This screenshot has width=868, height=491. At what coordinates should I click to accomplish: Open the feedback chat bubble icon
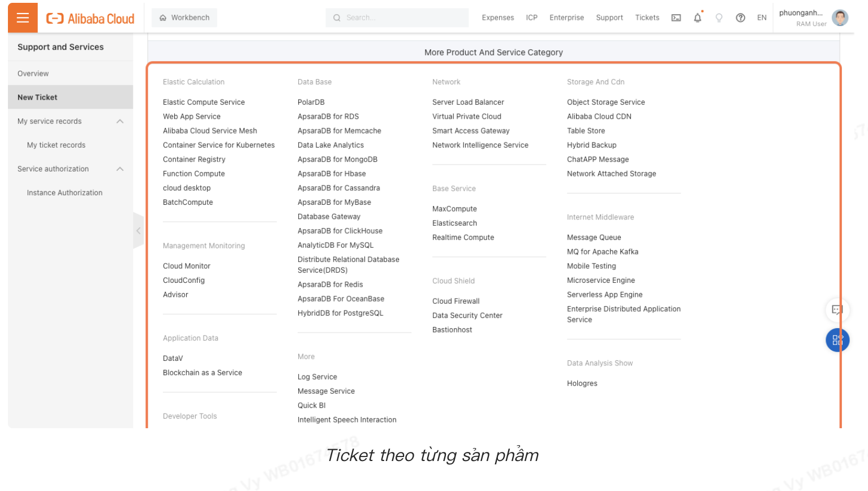click(x=837, y=310)
